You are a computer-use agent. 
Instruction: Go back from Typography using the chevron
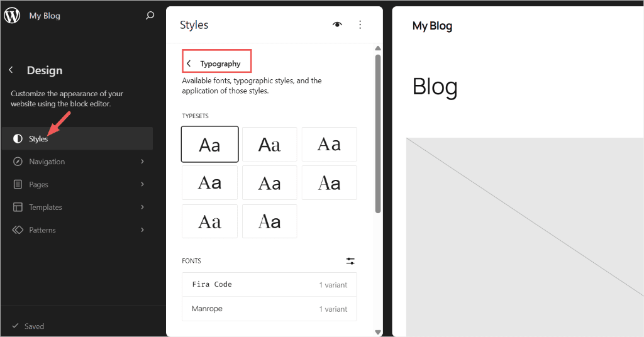point(189,64)
